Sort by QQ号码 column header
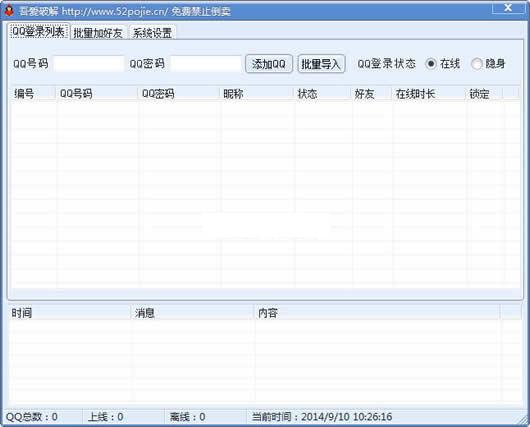 (x=97, y=94)
